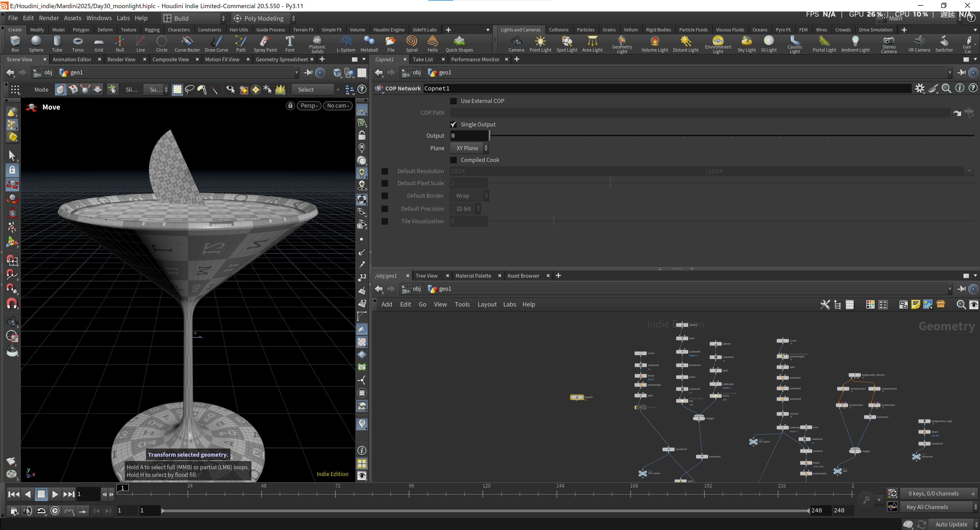Image resolution: width=980 pixels, height=530 pixels.
Task: Select the Box shelf tool
Action: (15, 44)
